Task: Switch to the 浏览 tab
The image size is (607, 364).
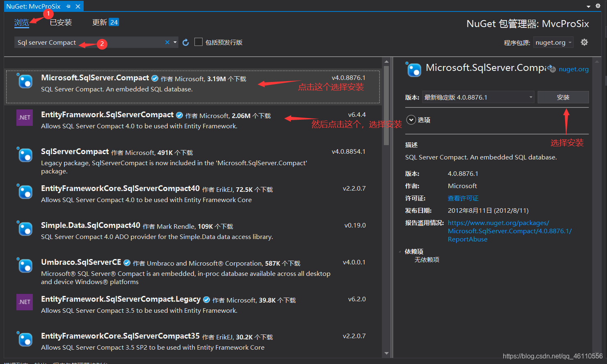Action: [21, 23]
